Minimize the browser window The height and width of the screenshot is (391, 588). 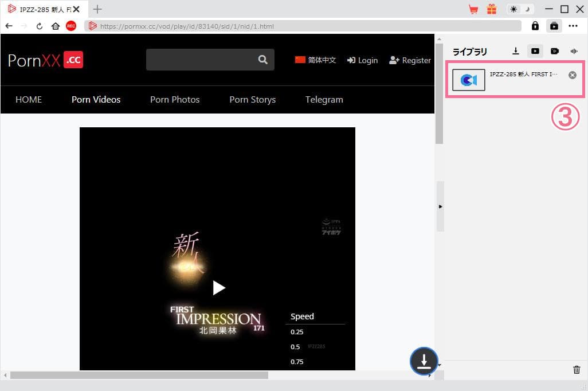(x=549, y=9)
